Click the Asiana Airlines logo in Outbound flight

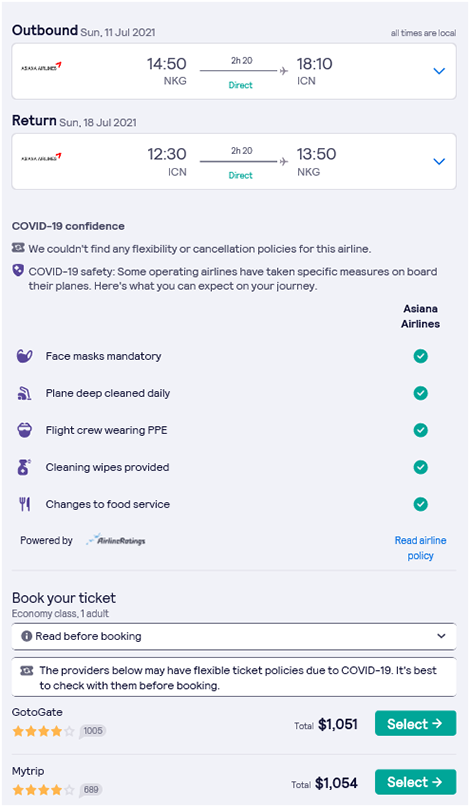point(41,66)
